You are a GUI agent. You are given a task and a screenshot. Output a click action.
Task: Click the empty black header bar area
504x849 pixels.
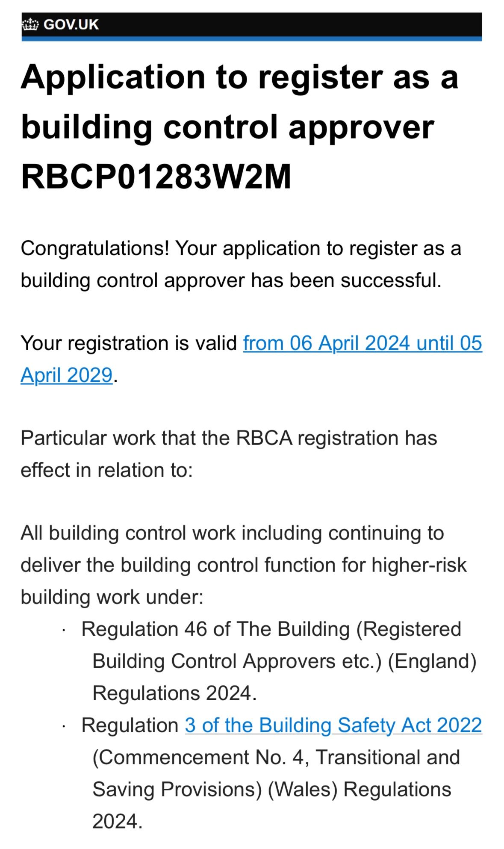[291, 24]
